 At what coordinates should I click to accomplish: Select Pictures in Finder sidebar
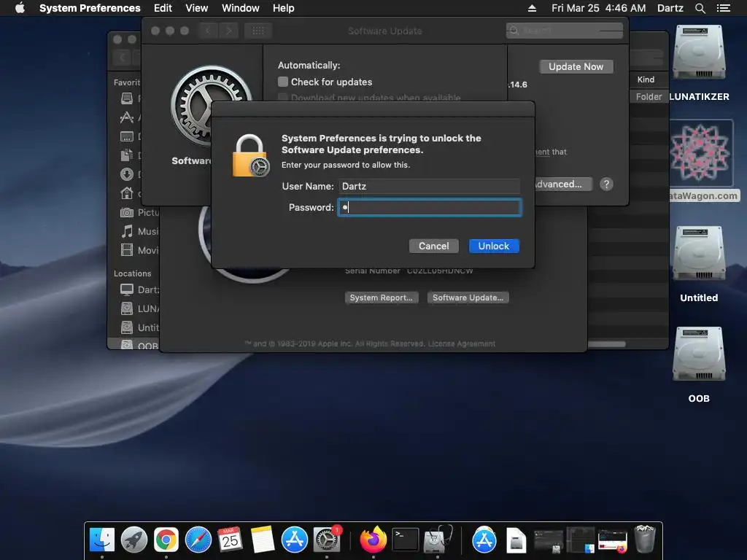coord(139,212)
